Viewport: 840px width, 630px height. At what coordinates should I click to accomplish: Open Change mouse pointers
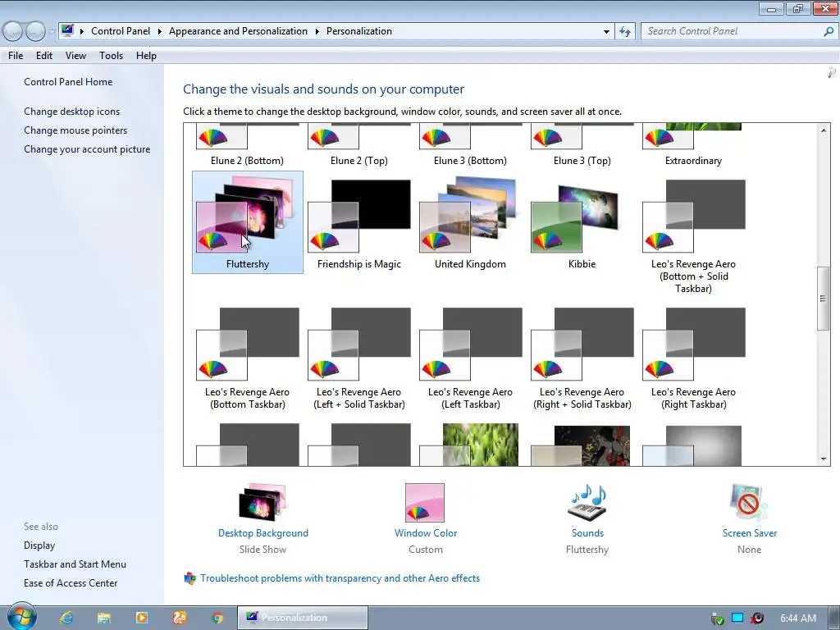pos(75,130)
